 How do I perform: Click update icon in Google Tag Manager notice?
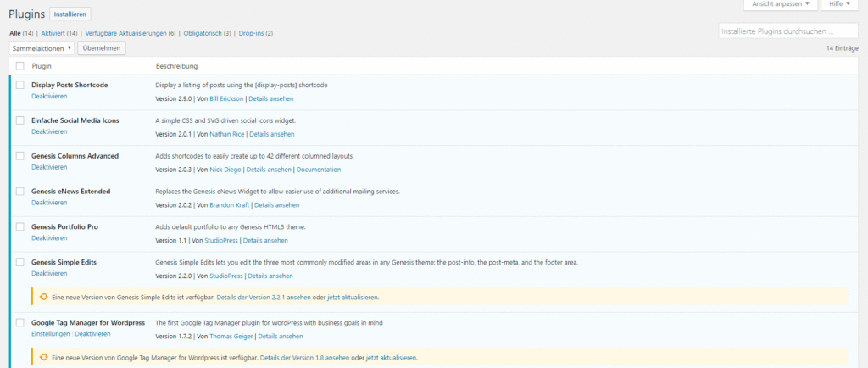point(44,358)
